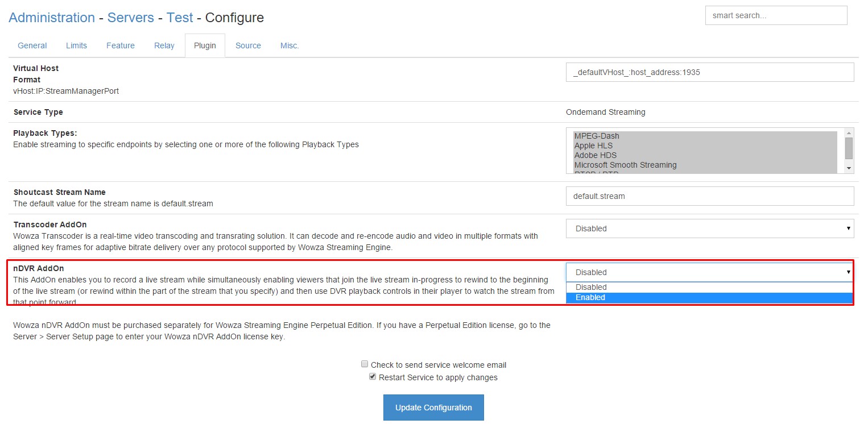Click the Transcoder AddOn heading
Viewport: 868px width, 424px height.
tap(50, 225)
